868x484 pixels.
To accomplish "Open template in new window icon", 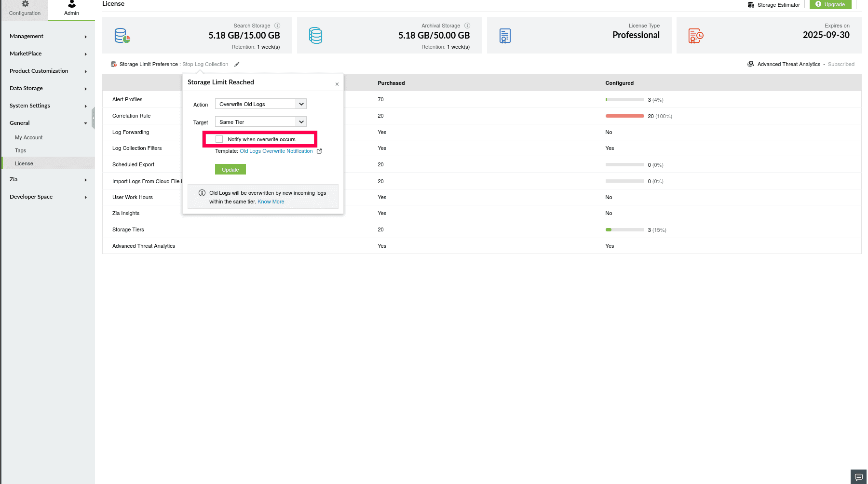I will [319, 151].
